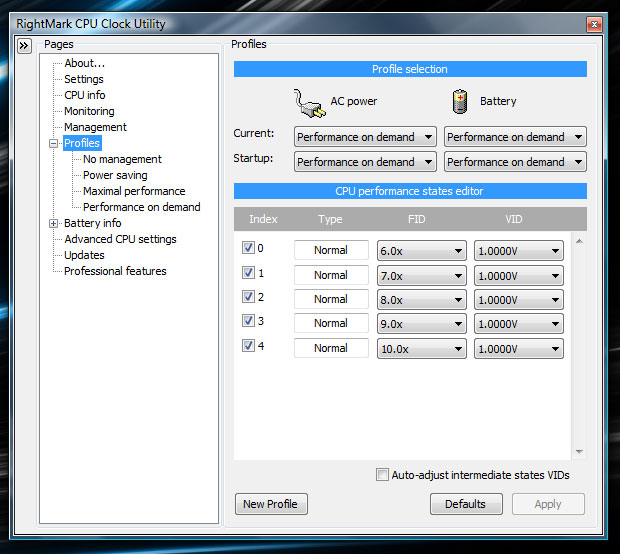Open the VID dropdown for index 1

tap(519, 276)
